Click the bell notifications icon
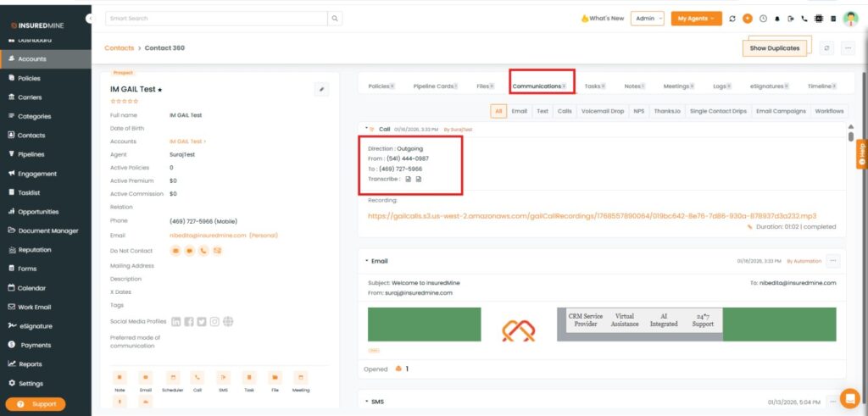Image resolution: width=868 pixels, height=416 pixels. 777,19
